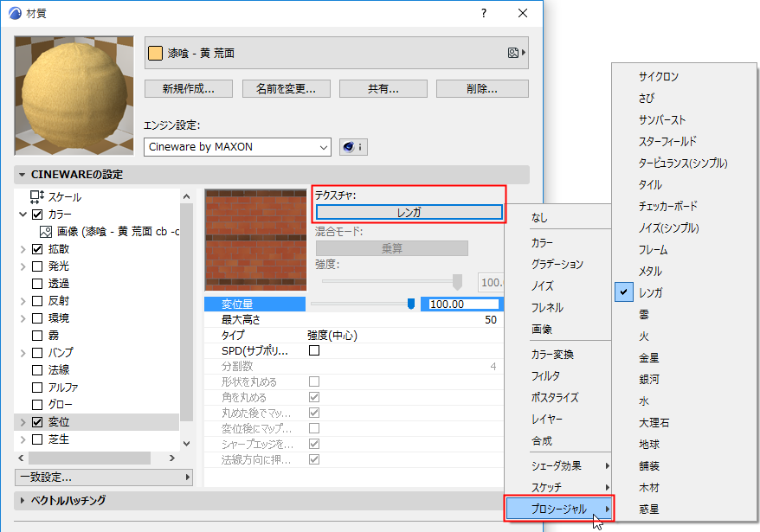Click the 強度 slider handle

(457, 281)
